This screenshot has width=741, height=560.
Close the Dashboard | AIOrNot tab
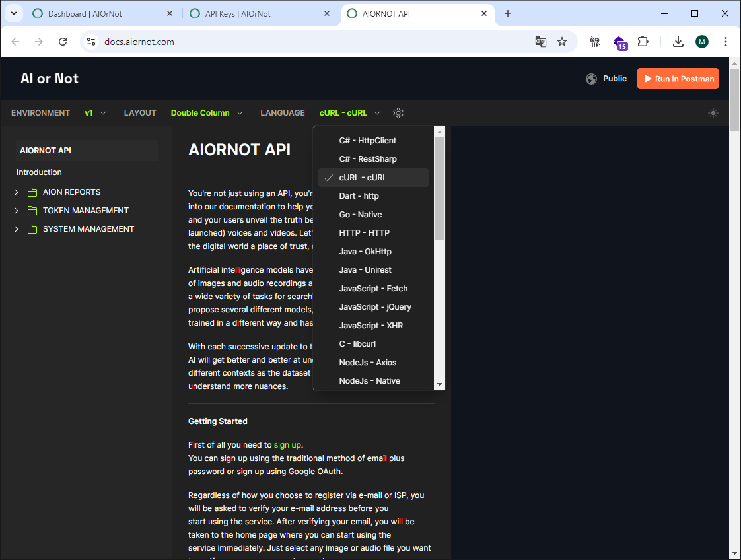pos(170,13)
